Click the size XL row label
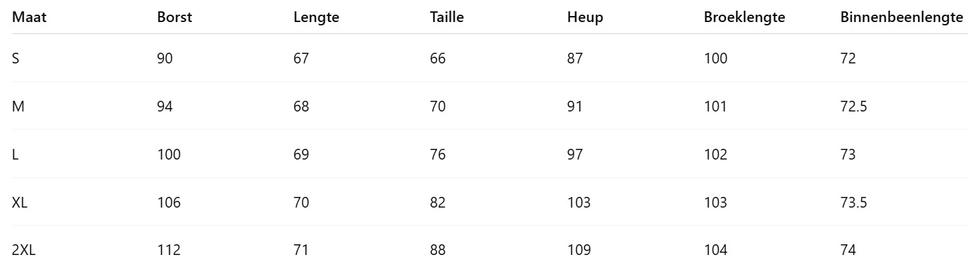 click(x=20, y=203)
